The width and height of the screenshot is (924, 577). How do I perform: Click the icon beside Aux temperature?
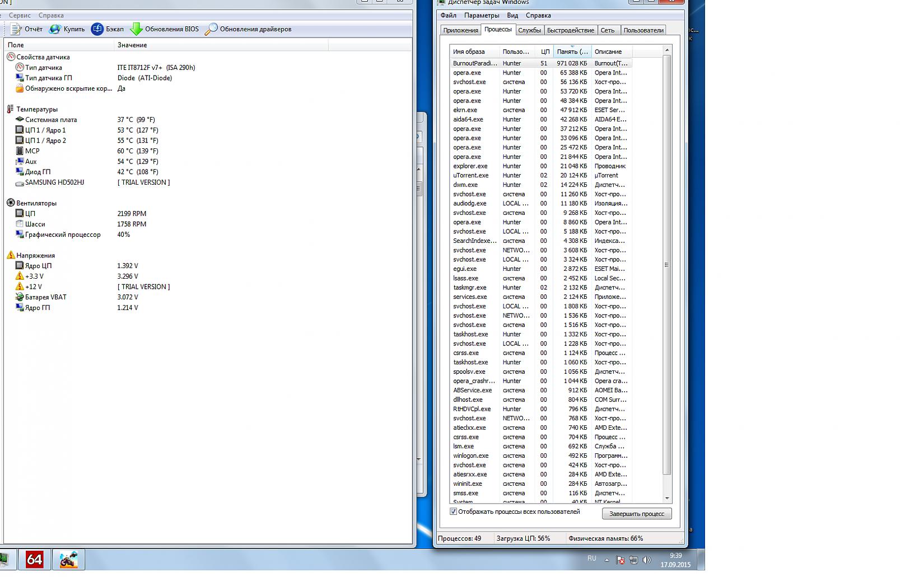[x=20, y=161]
